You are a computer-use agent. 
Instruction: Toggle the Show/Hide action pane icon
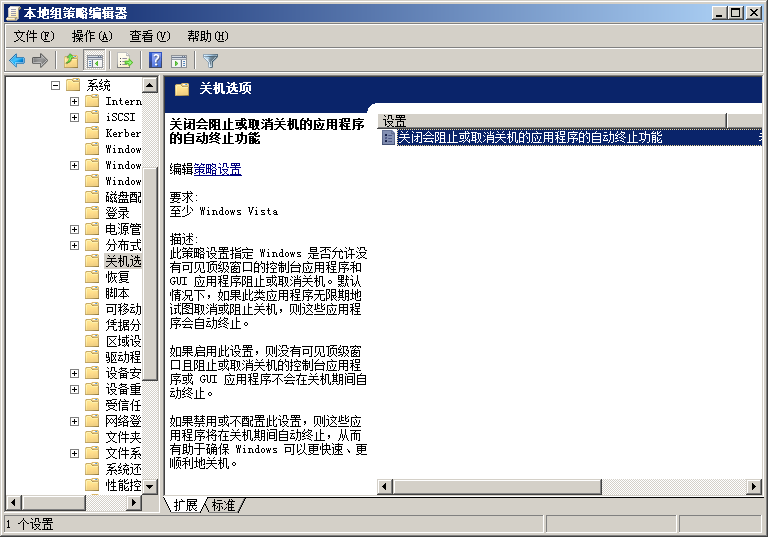click(179, 61)
